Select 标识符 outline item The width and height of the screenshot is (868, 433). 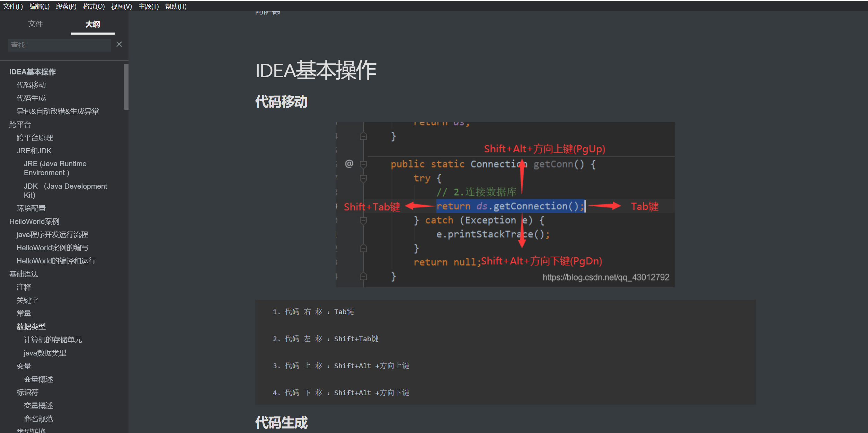coord(27,393)
